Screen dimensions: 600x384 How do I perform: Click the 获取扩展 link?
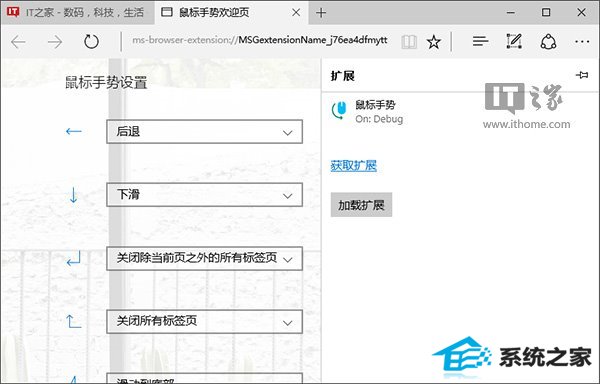354,166
